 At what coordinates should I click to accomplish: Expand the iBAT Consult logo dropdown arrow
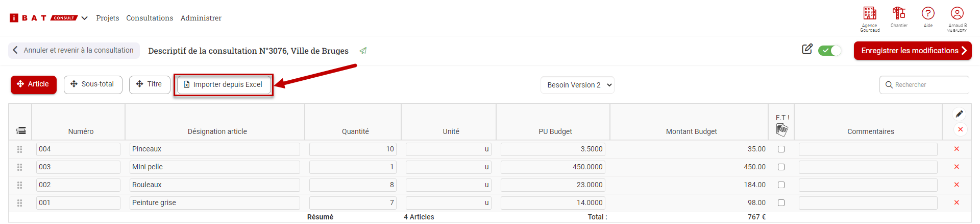(85, 18)
